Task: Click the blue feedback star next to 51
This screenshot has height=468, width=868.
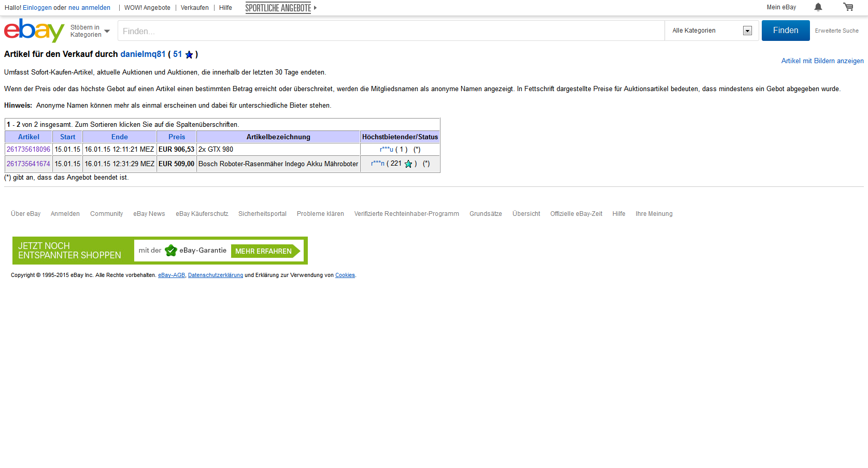Action: tap(189, 54)
